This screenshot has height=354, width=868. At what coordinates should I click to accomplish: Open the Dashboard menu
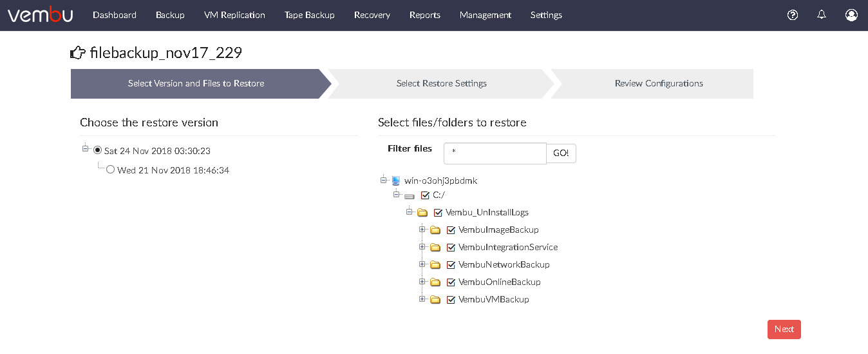tap(115, 15)
